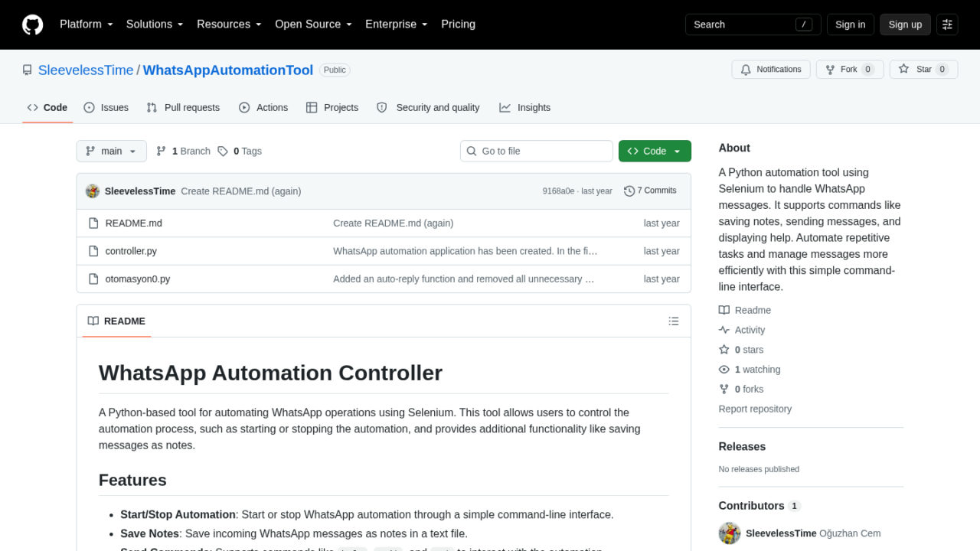Go to the Projects tab
This screenshot has height=551, width=980.
(332, 108)
